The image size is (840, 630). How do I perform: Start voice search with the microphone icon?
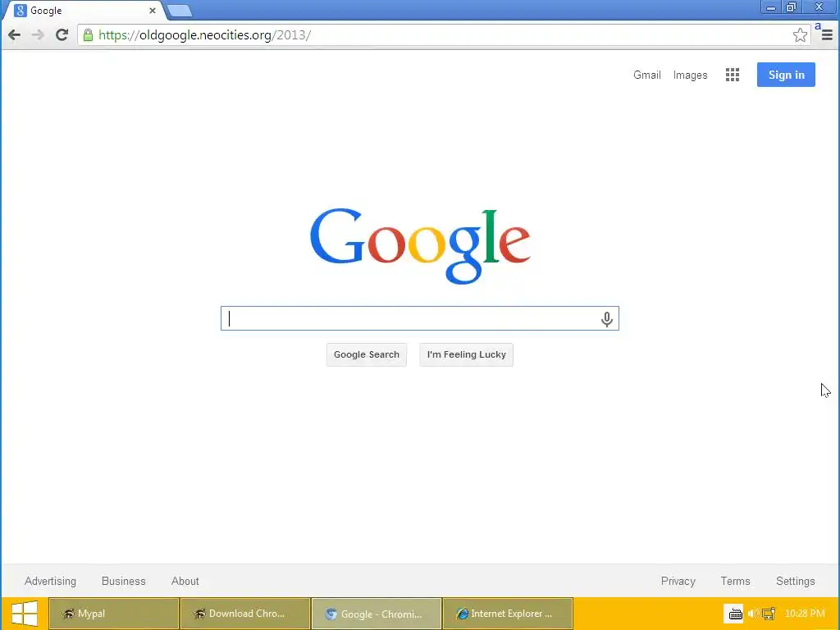pyautogui.click(x=606, y=319)
